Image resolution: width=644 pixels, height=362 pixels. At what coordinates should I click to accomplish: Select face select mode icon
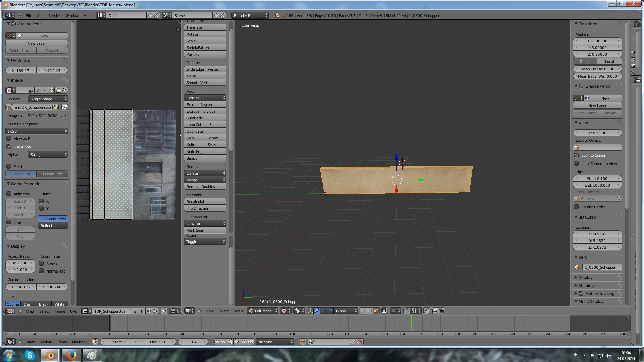tap(376, 311)
